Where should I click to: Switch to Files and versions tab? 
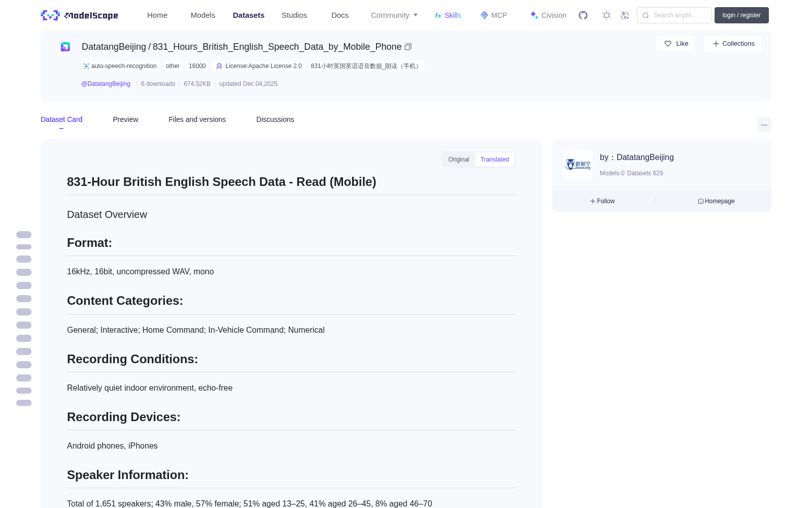pos(197,119)
